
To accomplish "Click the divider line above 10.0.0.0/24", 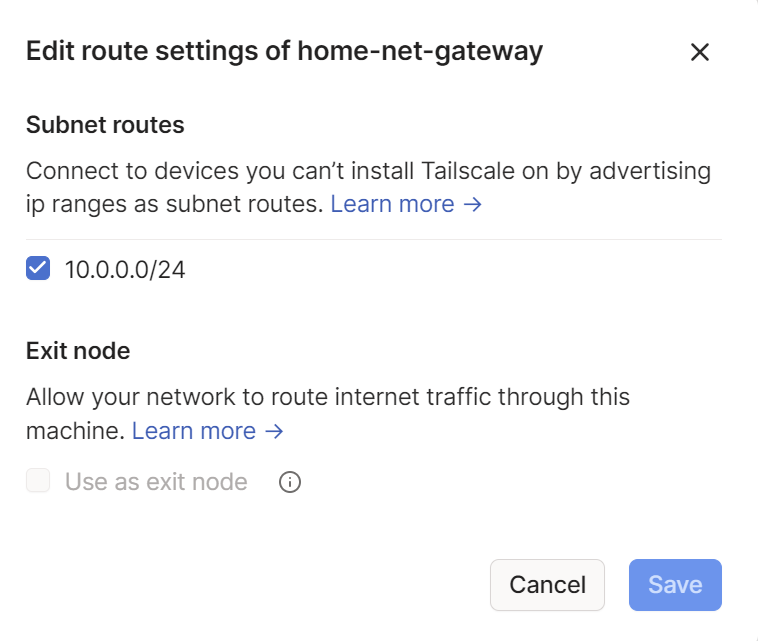I will 374,240.
